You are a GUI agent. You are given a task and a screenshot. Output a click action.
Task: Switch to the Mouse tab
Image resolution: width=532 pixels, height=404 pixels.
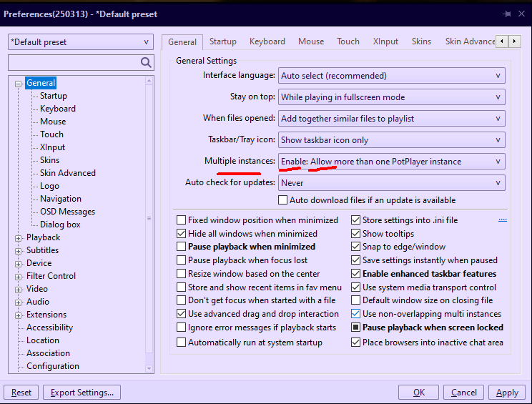[311, 41]
